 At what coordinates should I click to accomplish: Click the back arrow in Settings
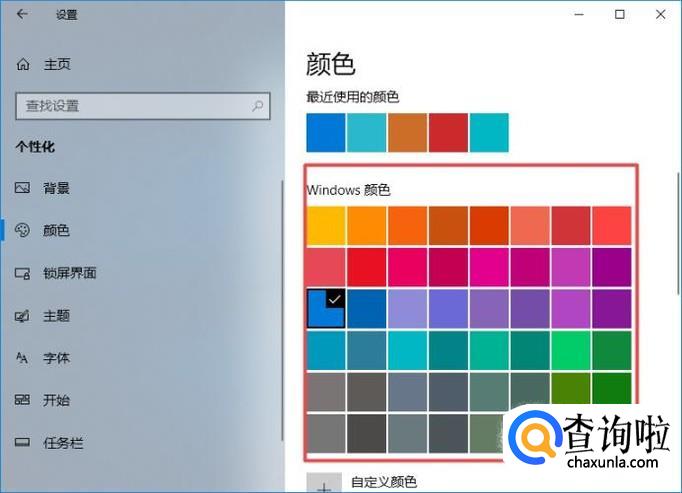[22, 14]
